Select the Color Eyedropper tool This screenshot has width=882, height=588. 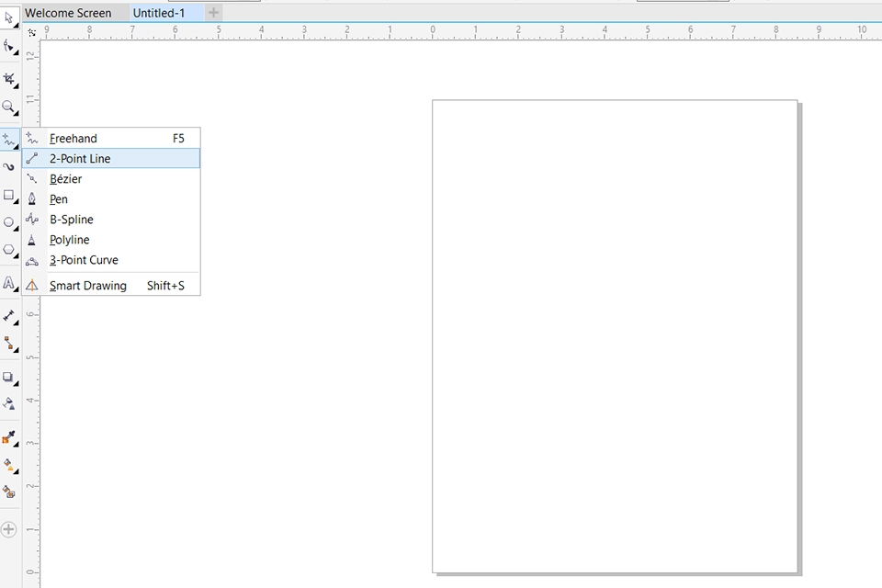click(9, 437)
